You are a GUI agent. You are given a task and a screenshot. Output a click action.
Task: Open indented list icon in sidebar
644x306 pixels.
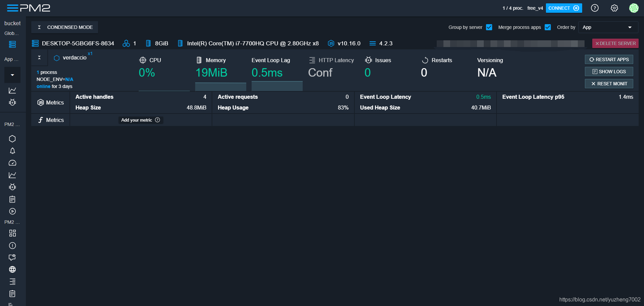point(12,281)
